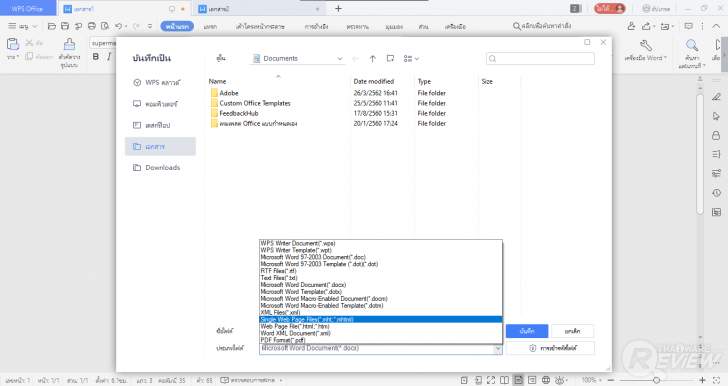Select the highlighted Home ribbon tab

[x=177, y=26]
